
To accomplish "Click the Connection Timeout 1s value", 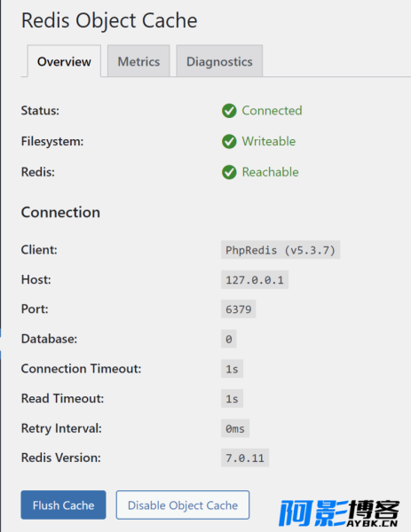I will (x=232, y=369).
